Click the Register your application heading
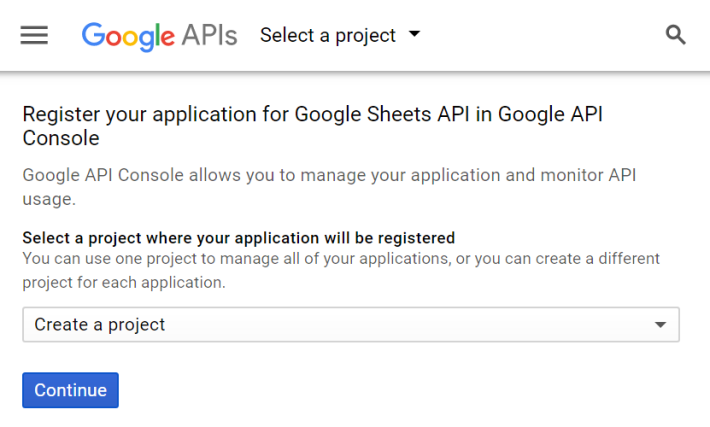This screenshot has height=427, width=710. point(312,126)
